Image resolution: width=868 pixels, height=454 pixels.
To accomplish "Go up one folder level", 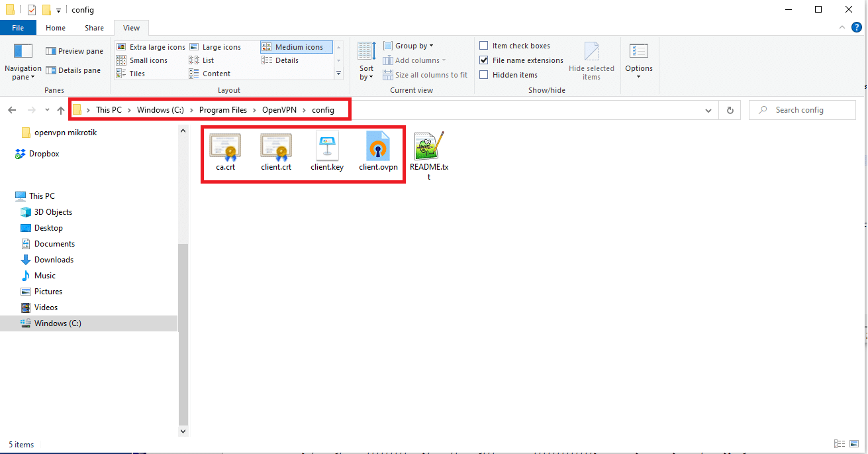I will [x=61, y=110].
